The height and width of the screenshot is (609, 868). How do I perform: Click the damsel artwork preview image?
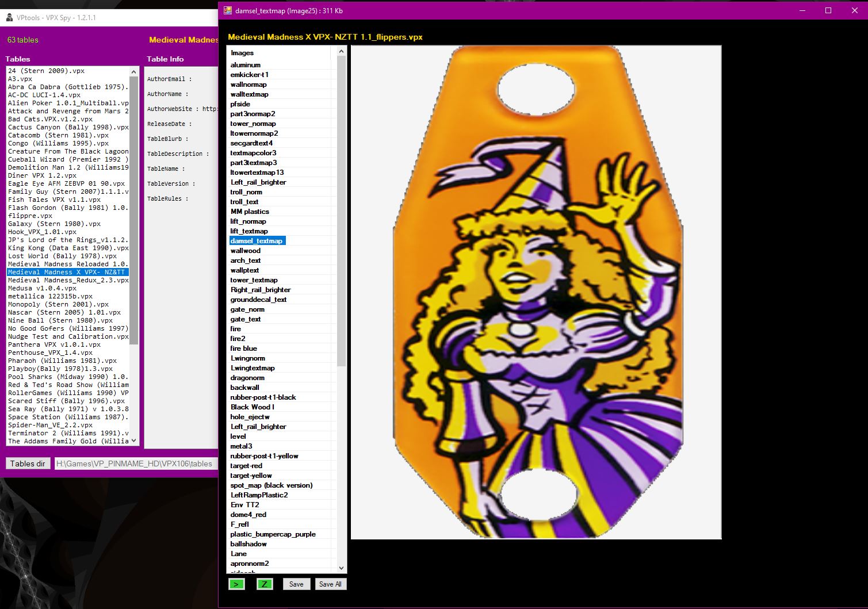point(536,292)
